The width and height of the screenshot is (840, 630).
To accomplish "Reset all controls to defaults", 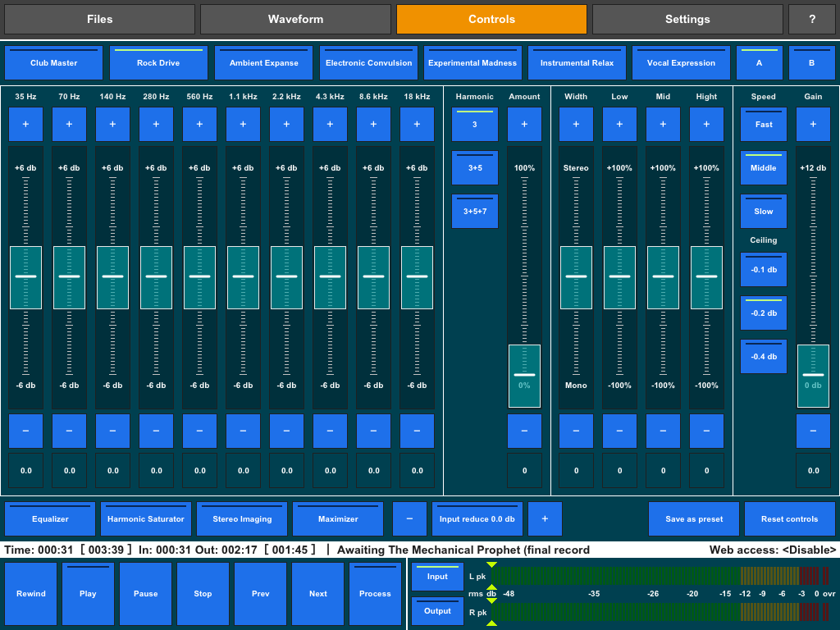I will [788, 518].
